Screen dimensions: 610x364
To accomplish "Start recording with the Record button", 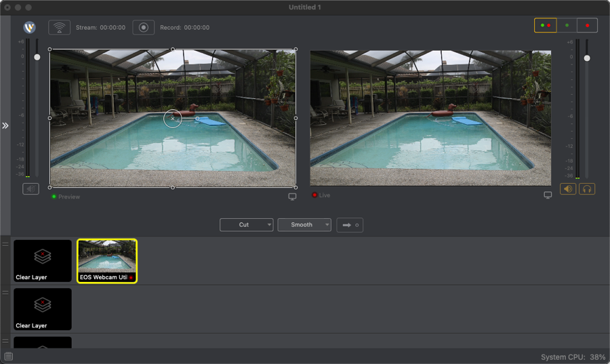I will point(143,27).
